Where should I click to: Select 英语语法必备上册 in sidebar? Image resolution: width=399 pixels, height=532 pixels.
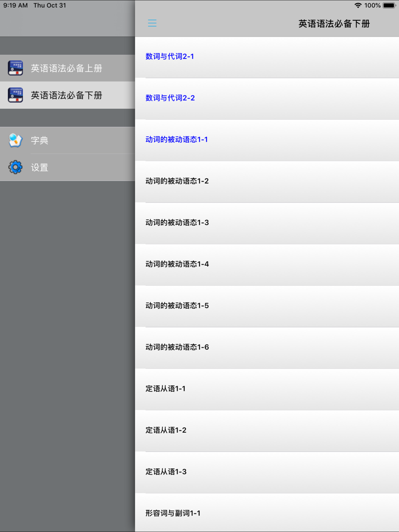pos(67,68)
